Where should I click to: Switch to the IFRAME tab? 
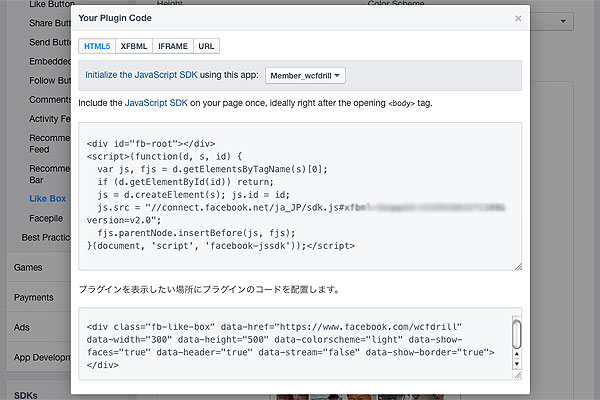pyautogui.click(x=173, y=46)
